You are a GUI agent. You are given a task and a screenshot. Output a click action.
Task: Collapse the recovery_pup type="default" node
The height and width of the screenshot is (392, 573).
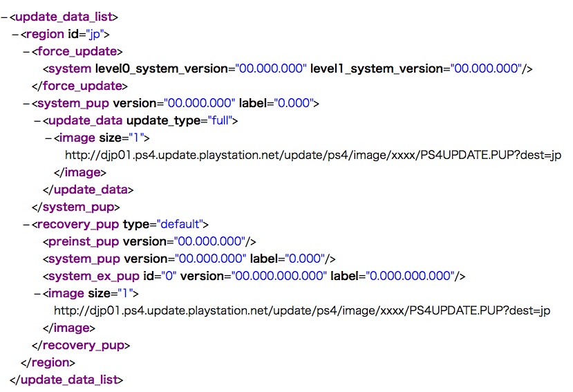coord(26,224)
